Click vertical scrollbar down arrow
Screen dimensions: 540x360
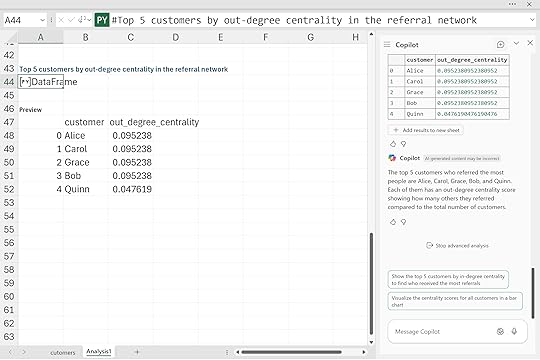[371, 342]
